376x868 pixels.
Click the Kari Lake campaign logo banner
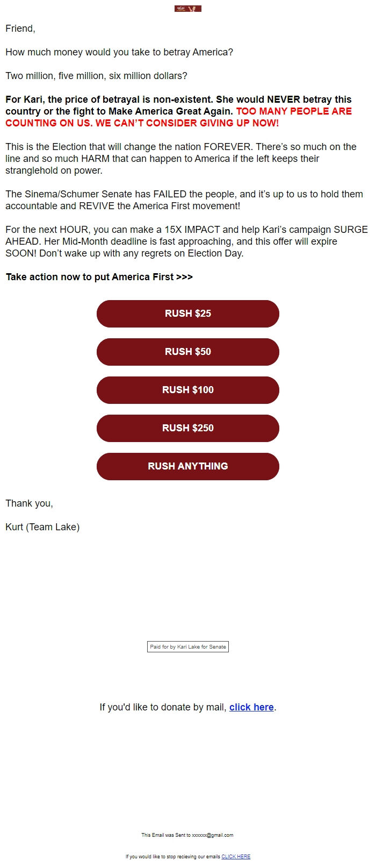pos(188,8)
